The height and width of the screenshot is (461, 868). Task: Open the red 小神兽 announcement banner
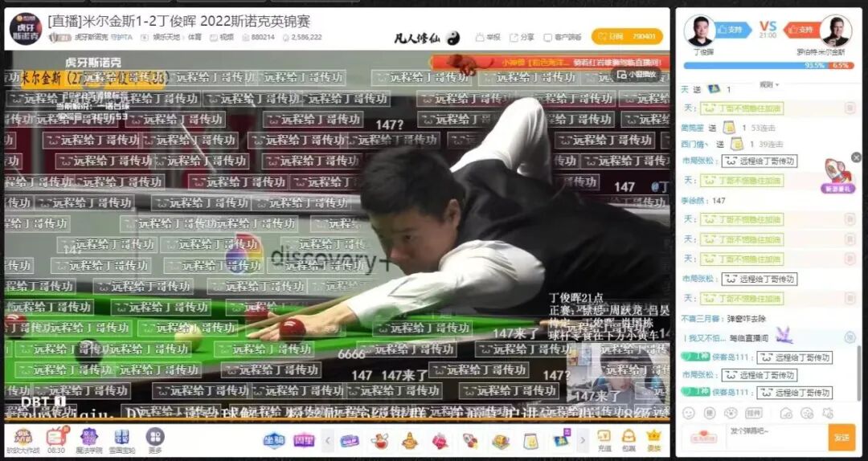(549, 61)
